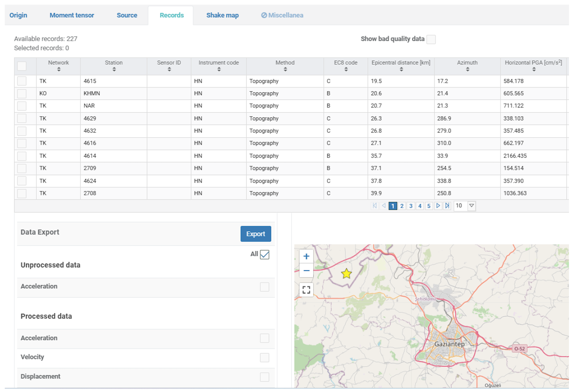The image size is (574, 392).
Task: Go to the next page of records
Action: tap(438, 206)
